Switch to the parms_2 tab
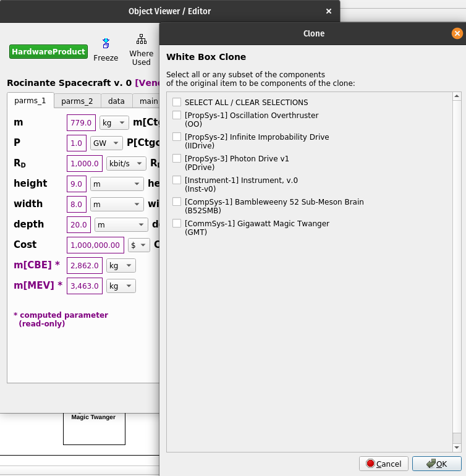The height and width of the screenshot is (476, 466). tap(77, 101)
